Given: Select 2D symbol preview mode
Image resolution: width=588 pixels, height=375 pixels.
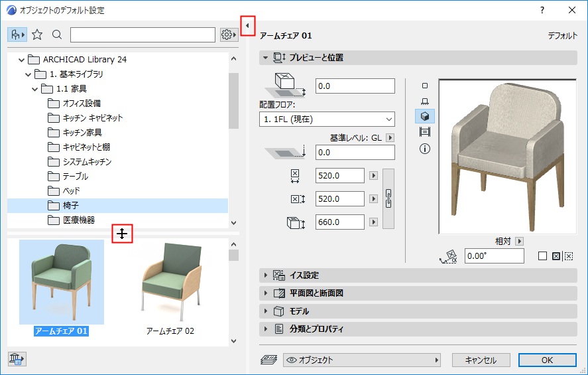Looking at the screenshot, I should (425, 86).
